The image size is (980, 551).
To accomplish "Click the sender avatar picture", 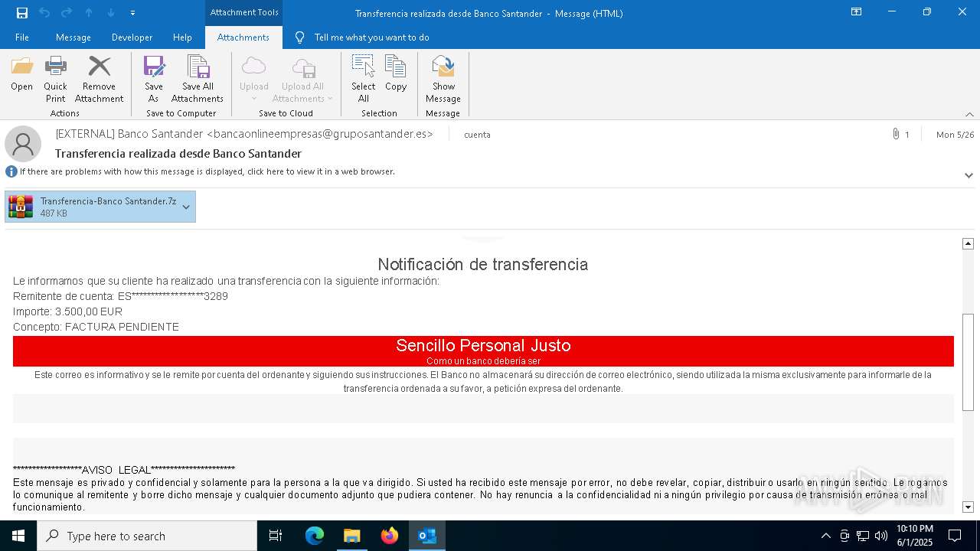I will coord(23,144).
